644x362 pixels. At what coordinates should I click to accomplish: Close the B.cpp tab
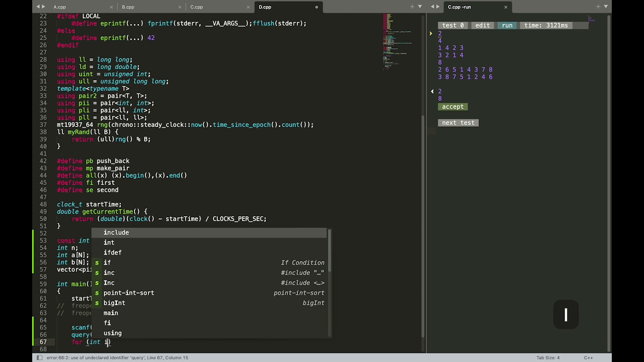[x=180, y=7]
